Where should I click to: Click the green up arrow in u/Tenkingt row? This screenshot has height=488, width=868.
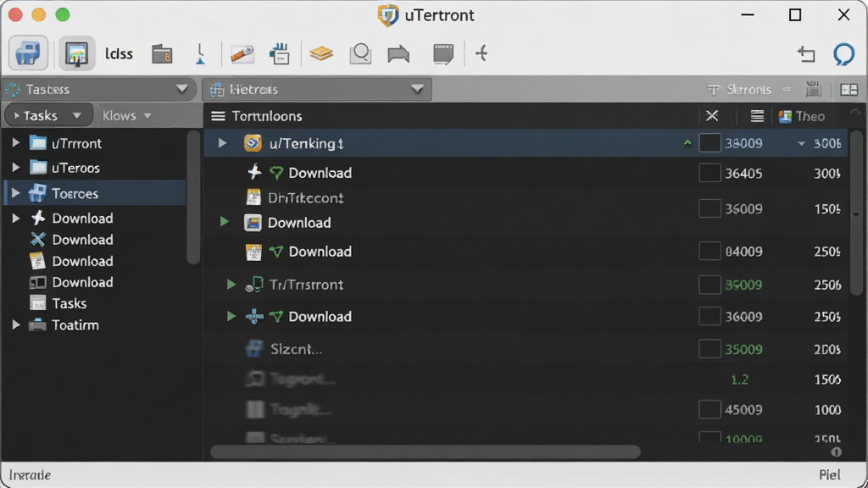click(687, 142)
